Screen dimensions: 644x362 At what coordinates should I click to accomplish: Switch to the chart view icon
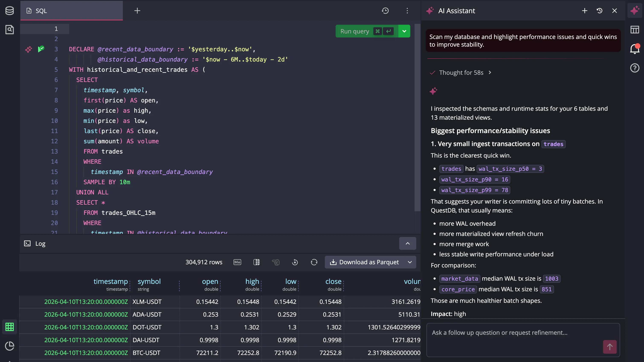pyautogui.click(x=10, y=346)
